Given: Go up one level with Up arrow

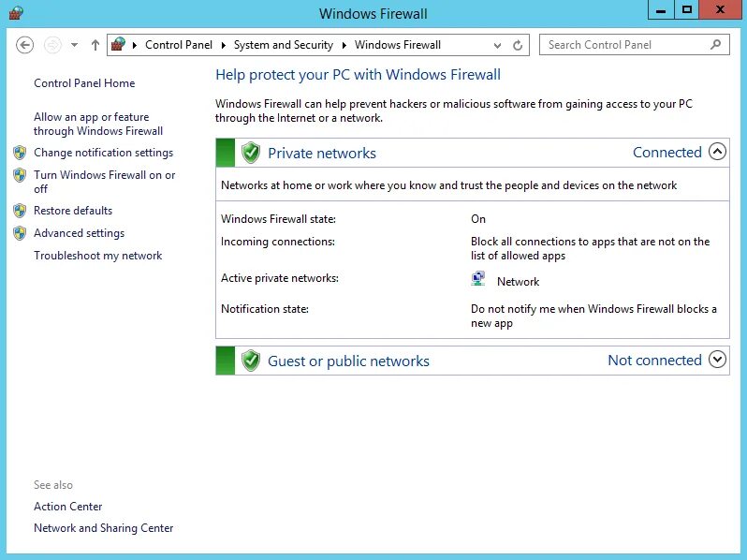Looking at the screenshot, I should pos(95,45).
